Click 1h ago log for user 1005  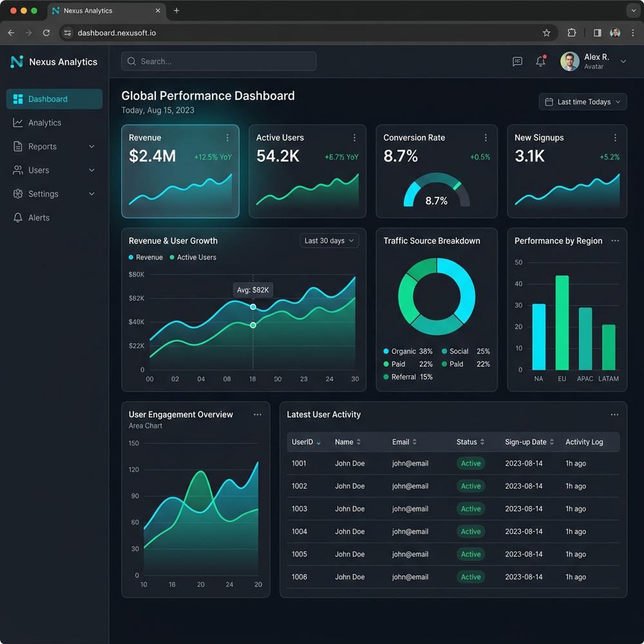tap(575, 554)
